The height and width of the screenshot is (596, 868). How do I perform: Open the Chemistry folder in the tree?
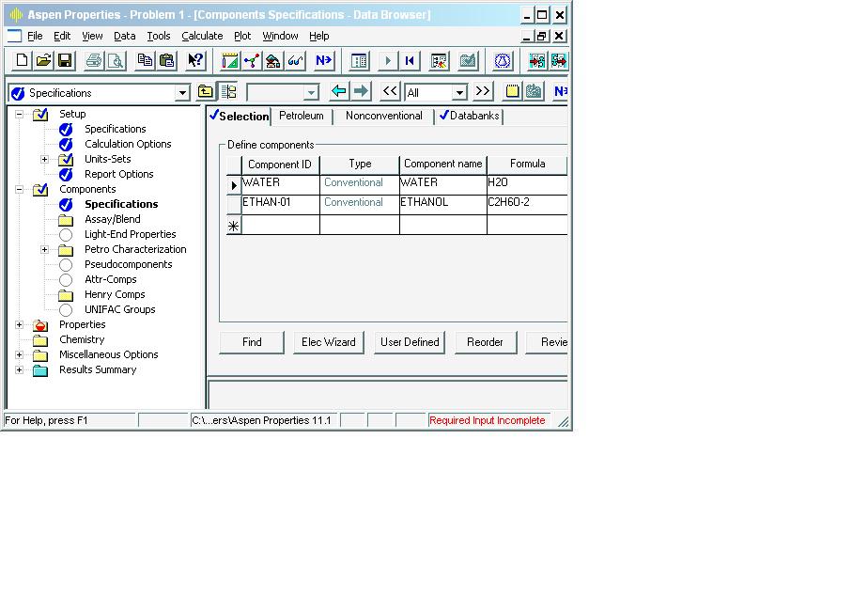(x=82, y=339)
